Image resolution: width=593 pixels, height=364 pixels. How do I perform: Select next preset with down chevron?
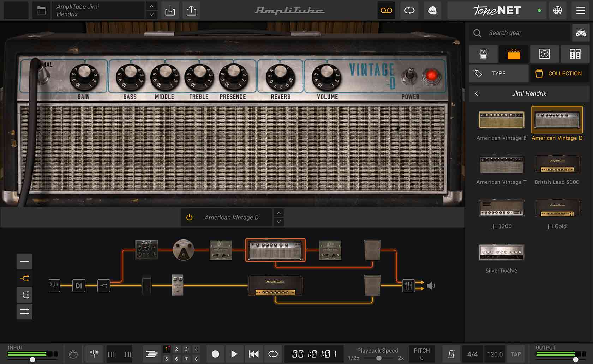tap(151, 15)
